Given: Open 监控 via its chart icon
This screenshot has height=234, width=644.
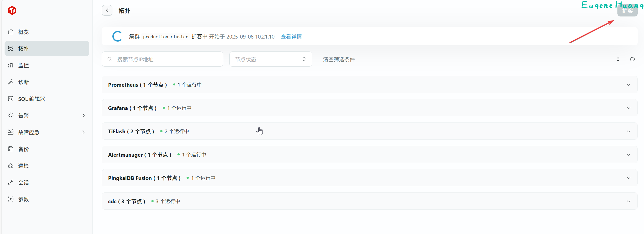Looking at the screenshot, I should (11, 65).
